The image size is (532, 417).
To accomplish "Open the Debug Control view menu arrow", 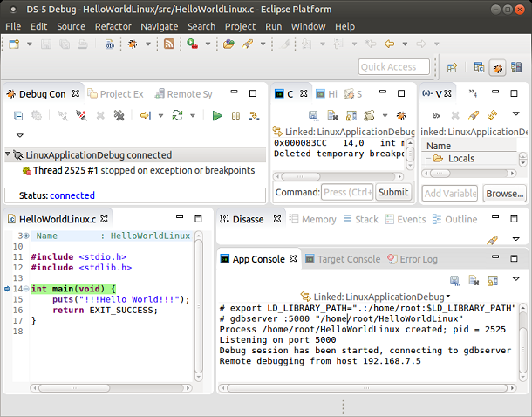I will [19, 134].
